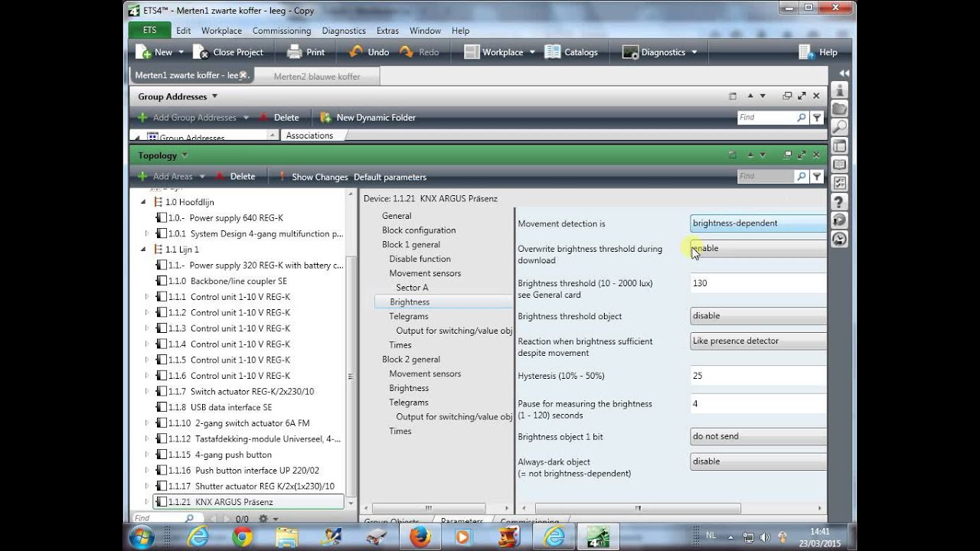
Task: Click the Undo toolbar button
Action: 369,52
